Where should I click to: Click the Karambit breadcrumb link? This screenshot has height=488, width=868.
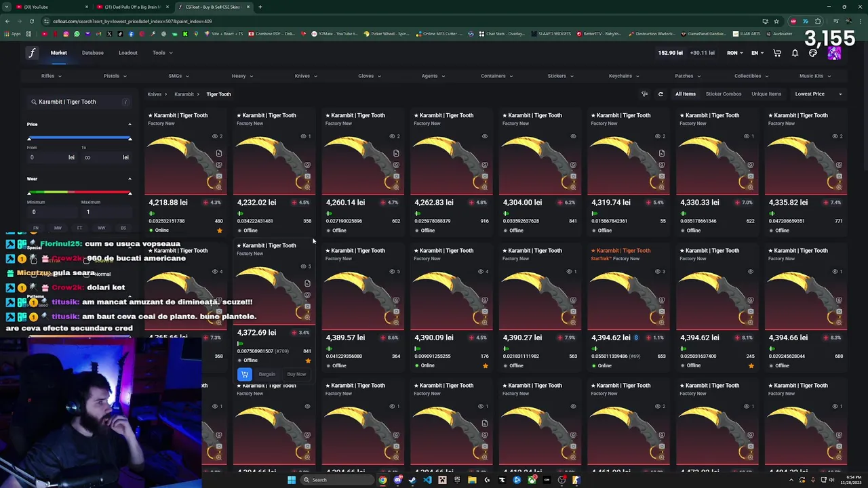(x=184, y=94)
